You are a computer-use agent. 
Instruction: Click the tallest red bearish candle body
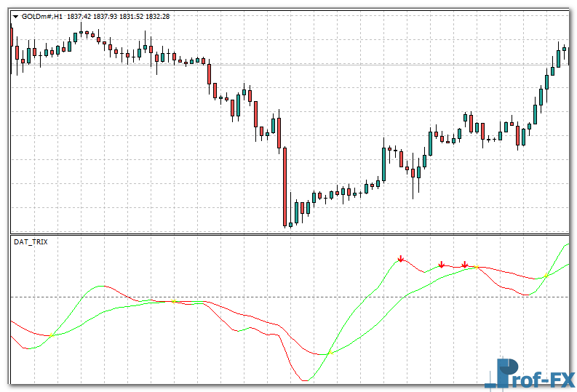pyautogui.click(x=284, y=185)
